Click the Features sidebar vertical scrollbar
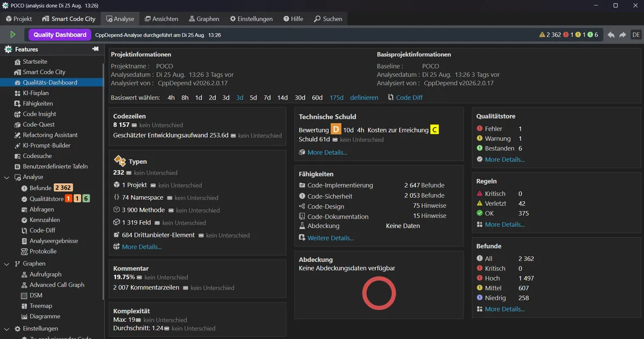The height and width of the screenshot is (339, 644). pyautogui.click(x=103, y=182)
